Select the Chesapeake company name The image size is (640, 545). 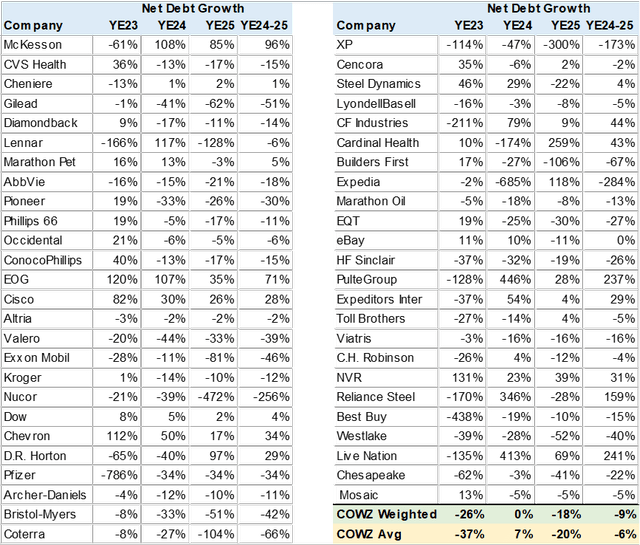pos(371,475)
